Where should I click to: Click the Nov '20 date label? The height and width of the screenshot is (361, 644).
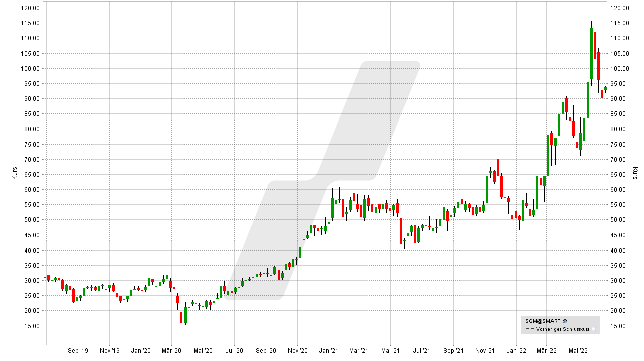[x=297, y=351]
